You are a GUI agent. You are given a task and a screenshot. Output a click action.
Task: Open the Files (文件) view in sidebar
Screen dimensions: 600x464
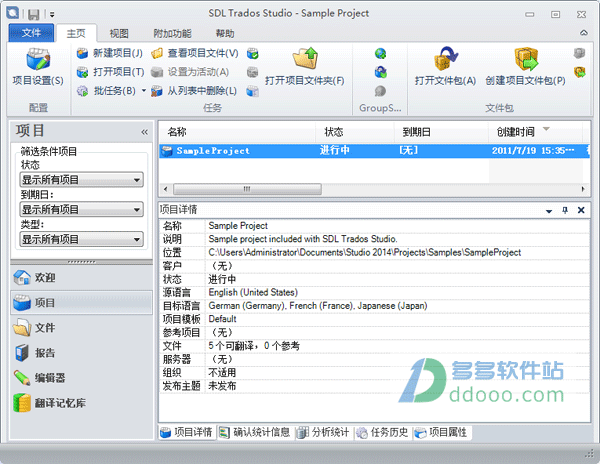coord(82,328)
